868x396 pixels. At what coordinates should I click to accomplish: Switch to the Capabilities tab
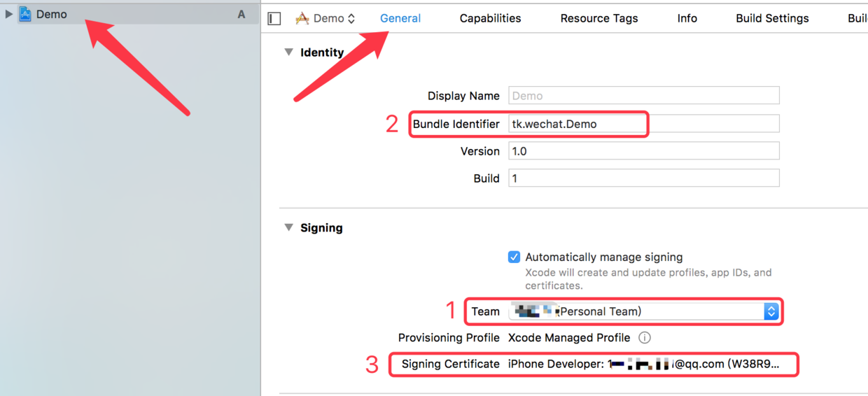pos(490,18)
